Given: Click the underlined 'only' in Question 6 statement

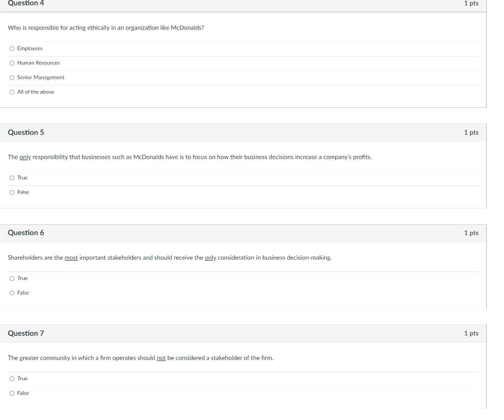Looking at the screenshot, I should pos(210,258).
